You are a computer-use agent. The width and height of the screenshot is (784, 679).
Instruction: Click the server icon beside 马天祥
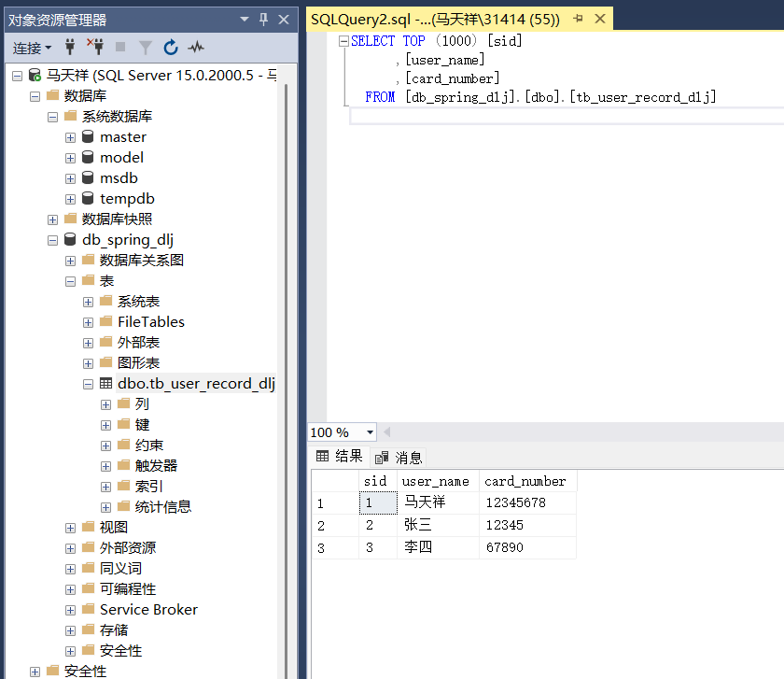35,75
